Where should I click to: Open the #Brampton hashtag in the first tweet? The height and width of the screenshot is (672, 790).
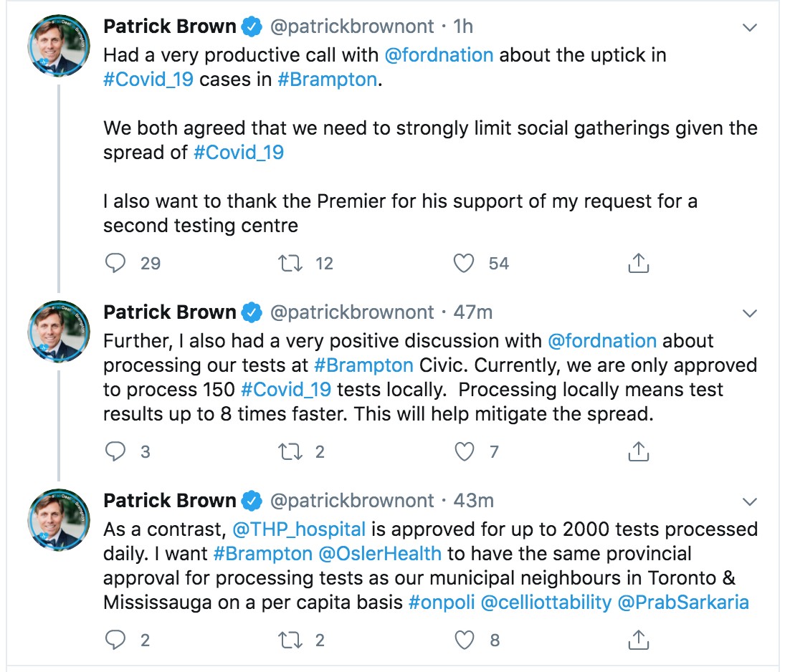coord(328,80)
